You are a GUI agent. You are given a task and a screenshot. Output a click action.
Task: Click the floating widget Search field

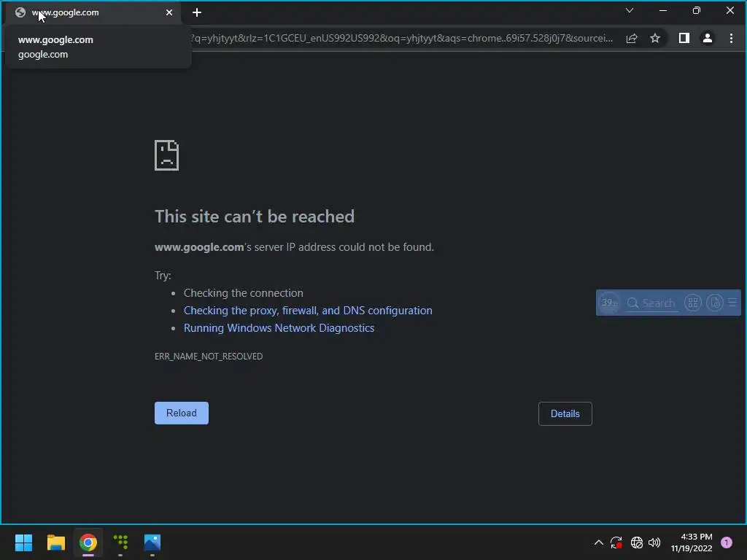(x=651, y=303)
